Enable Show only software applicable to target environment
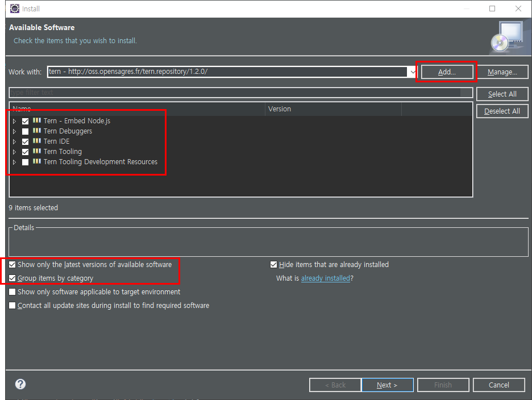The height and width of the screenshot is (400, 532). point(12,292)
